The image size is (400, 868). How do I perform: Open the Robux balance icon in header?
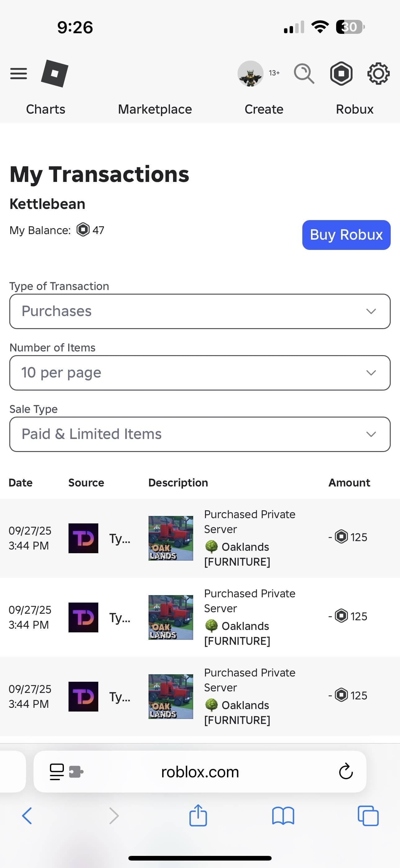(341, 74)
